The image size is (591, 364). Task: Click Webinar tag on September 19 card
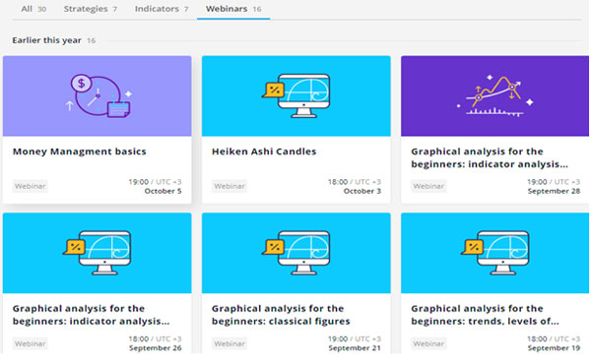click(428, 343)
